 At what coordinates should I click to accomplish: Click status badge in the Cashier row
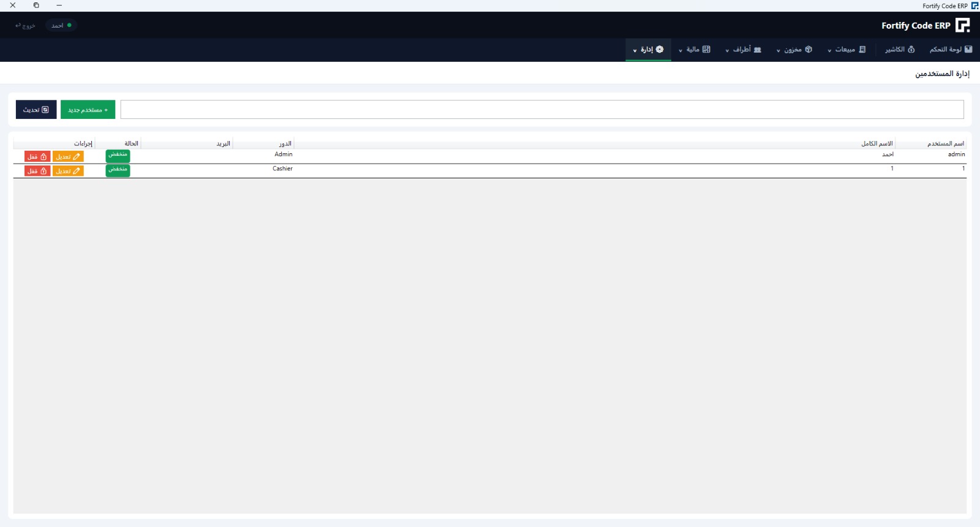(x=118, y=170)
